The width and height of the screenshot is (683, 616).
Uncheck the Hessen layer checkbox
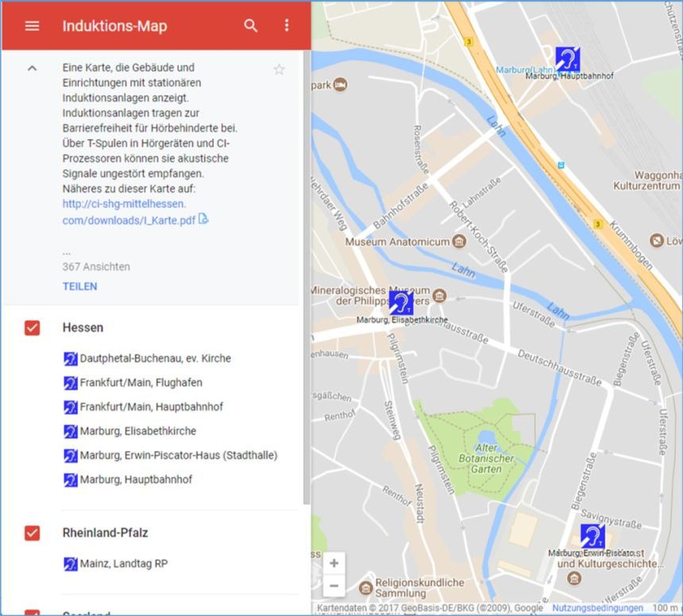tap(32, 327)
